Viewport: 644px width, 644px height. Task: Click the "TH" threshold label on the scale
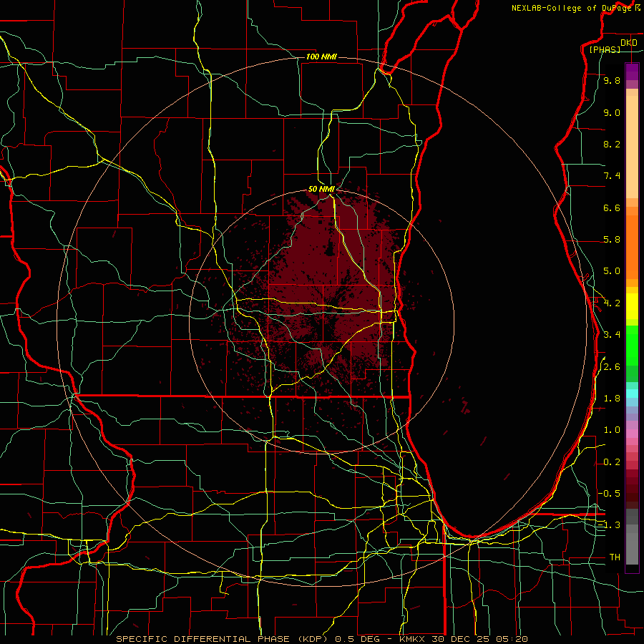615,557
